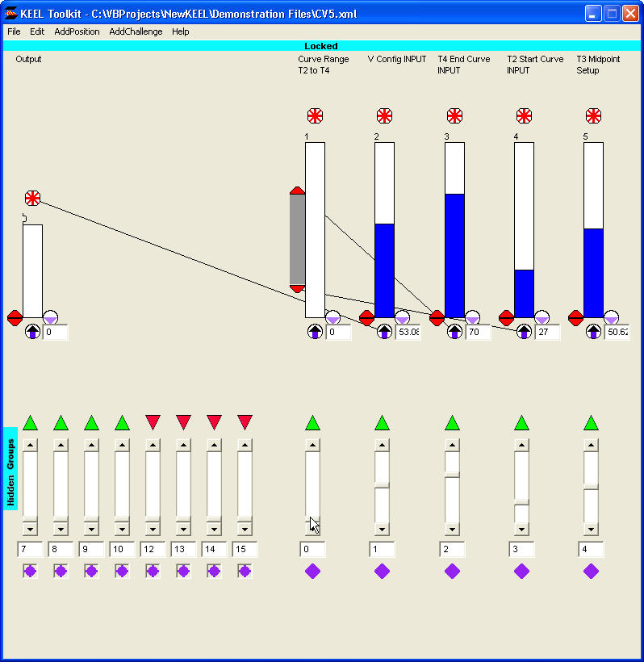
Task: Click the black up-arrow icon under bar 5
Action: click(593, 332)
